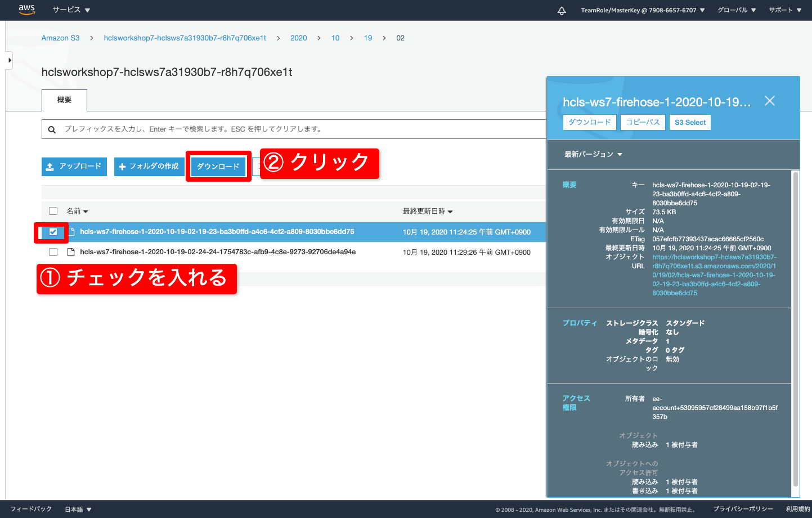Go to the 2020 folder breadcrumb
Screen dimensions: 812x518
point(298,38)
